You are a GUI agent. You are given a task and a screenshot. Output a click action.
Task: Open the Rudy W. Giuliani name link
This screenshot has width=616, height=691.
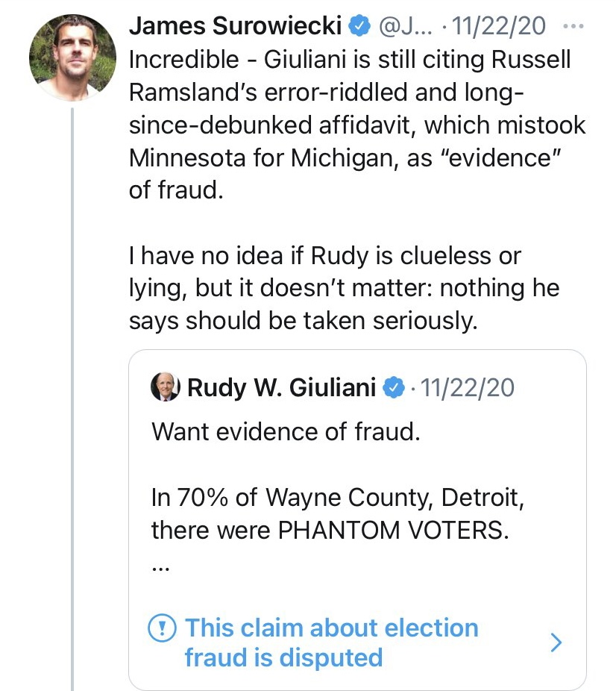pyautogui.click(x=281, y=387)
